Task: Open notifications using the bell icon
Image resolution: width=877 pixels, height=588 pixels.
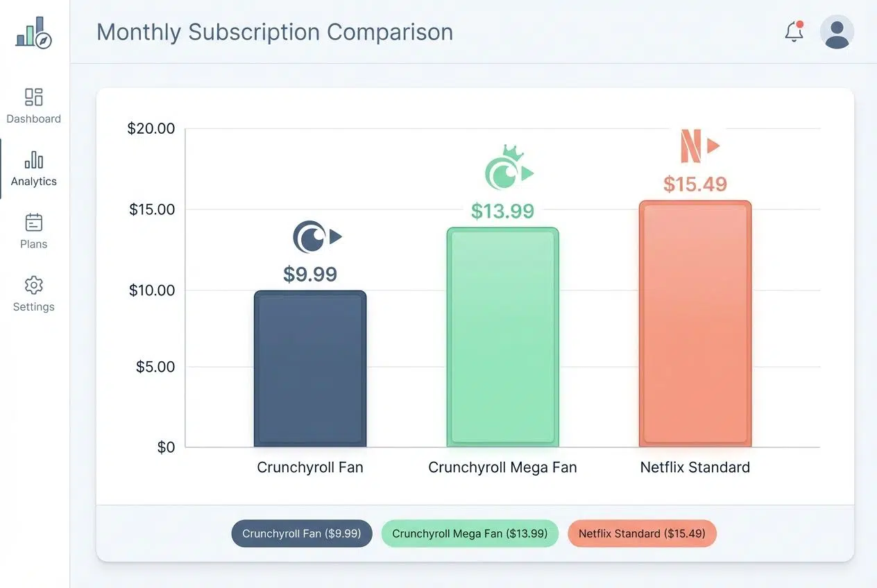Action: 792,32
